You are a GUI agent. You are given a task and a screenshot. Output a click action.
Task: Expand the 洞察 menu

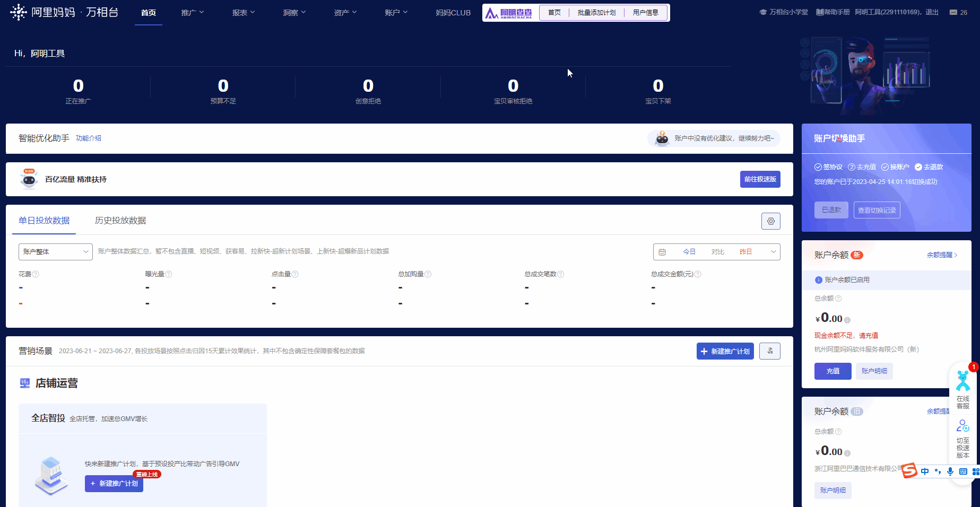294,12
